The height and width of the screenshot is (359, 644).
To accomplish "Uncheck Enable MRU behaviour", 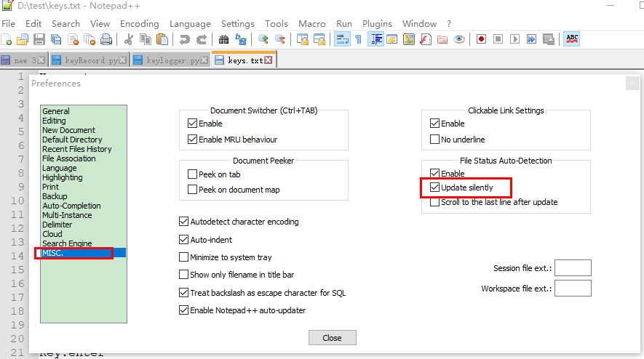I will tap(192, 139).
